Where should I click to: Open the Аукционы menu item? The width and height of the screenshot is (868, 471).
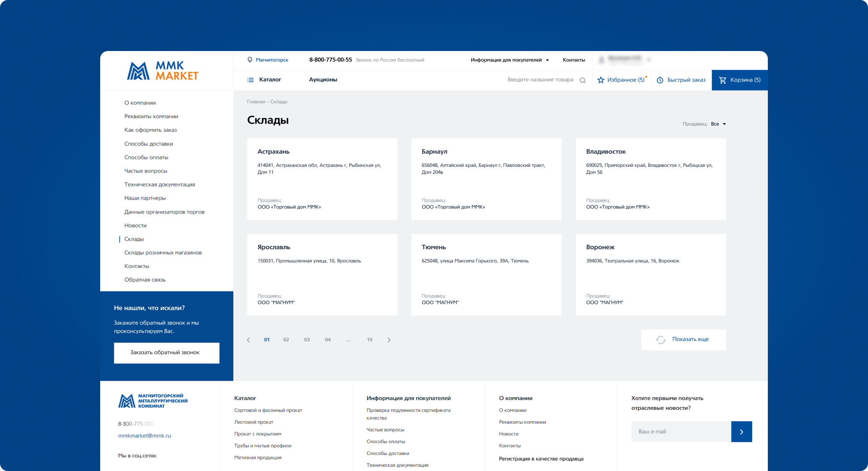[x=323, y=80]
